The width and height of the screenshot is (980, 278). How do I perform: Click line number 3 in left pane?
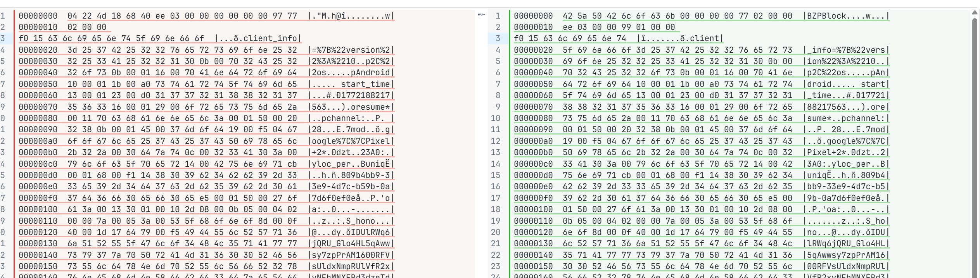click(x=3, y=38)
